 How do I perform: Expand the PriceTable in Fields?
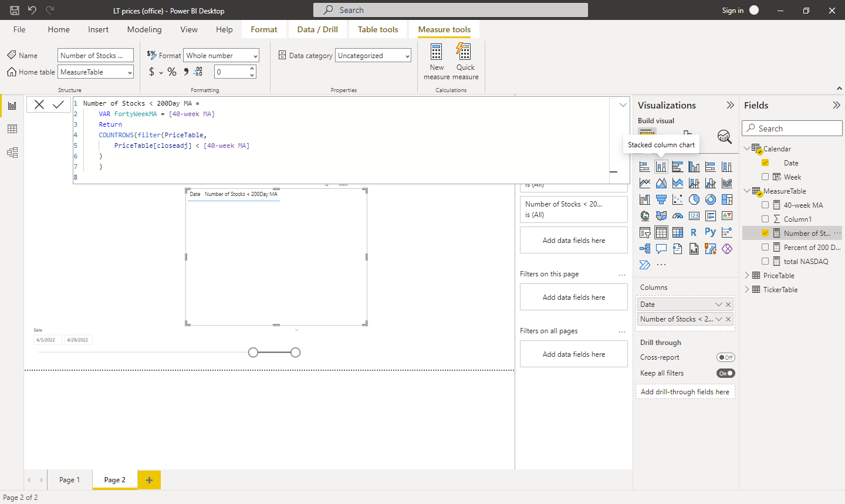747,275
